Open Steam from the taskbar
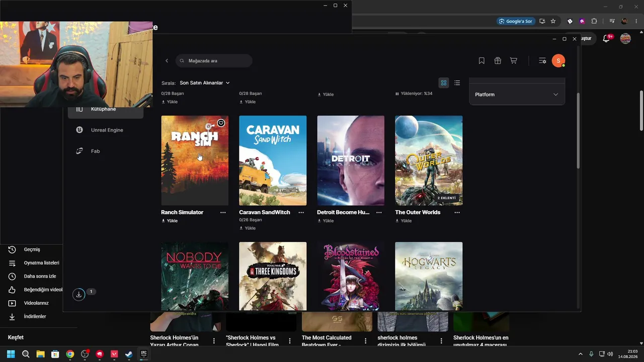Viewport: 644px width, 362px height. pos(129,354)
